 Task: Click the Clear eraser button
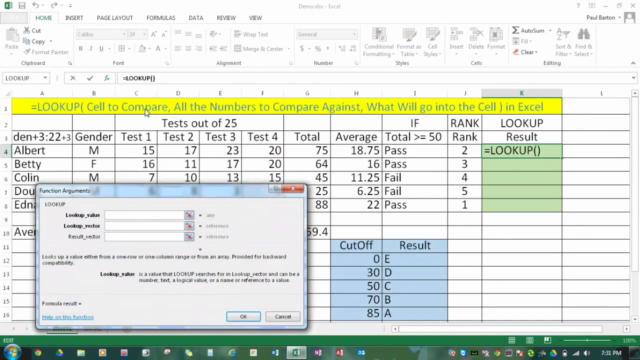[525, 52]
